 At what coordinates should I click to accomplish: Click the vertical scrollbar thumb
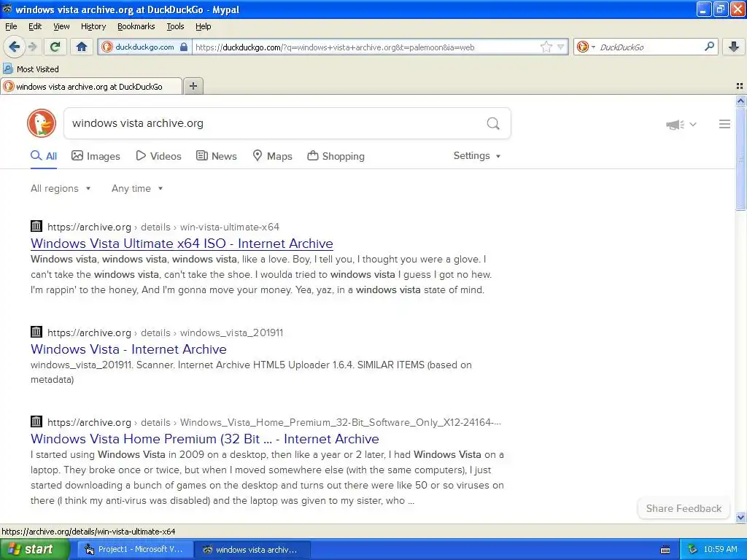pos(740,158)
